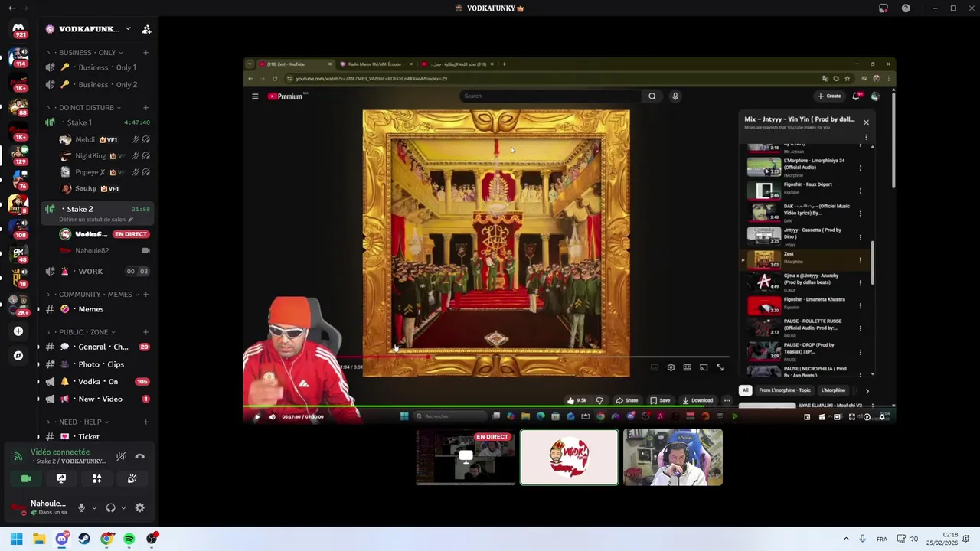Join the Stake 1 voice channel

click(x=97, y=122)
